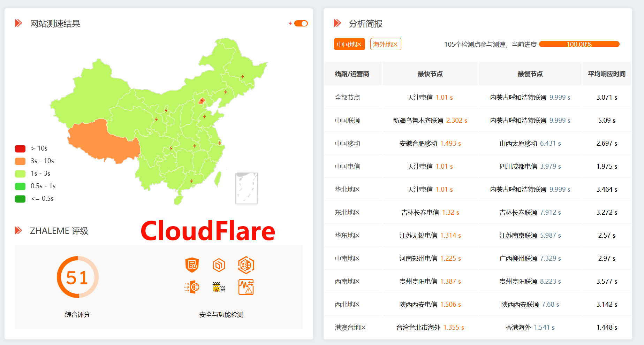This screenshot has width=644, height=345.
Task: Select the 华东地区 row label
Action: pyautogui.click(x=347, y=236)
